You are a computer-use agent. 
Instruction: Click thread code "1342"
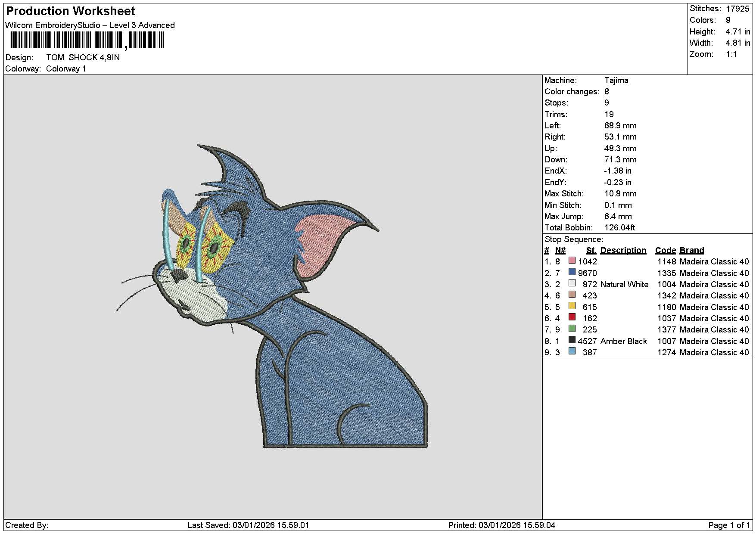point(667,296)
